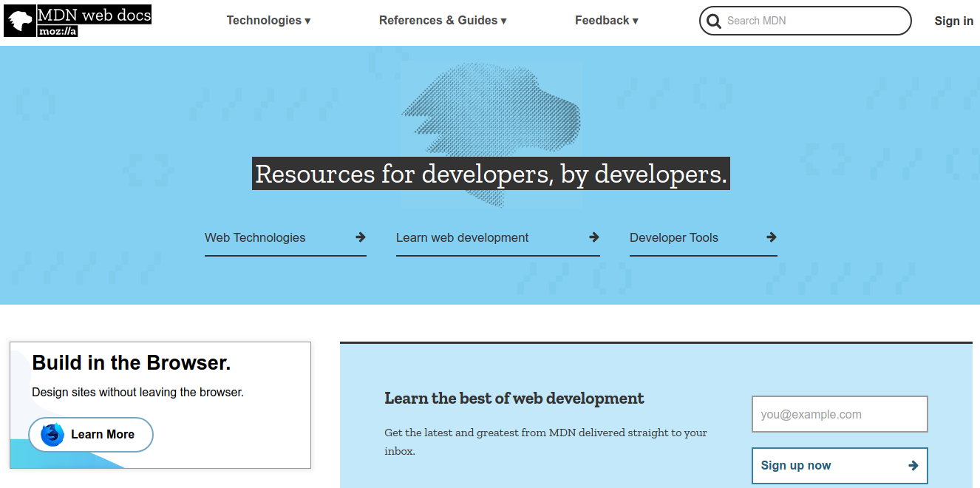Click the 'Learn the best of web development' heading
Viewport: 980px width, 488px height.
pos(514,398)
